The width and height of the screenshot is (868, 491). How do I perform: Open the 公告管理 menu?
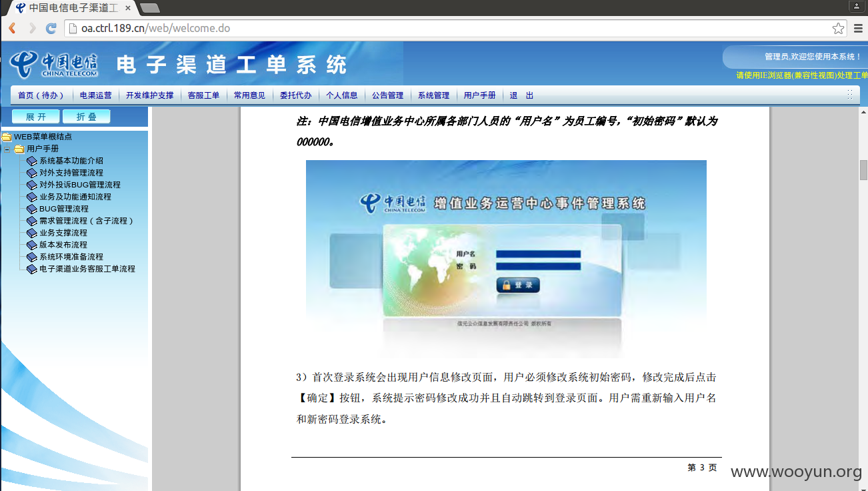click(387, 95)
